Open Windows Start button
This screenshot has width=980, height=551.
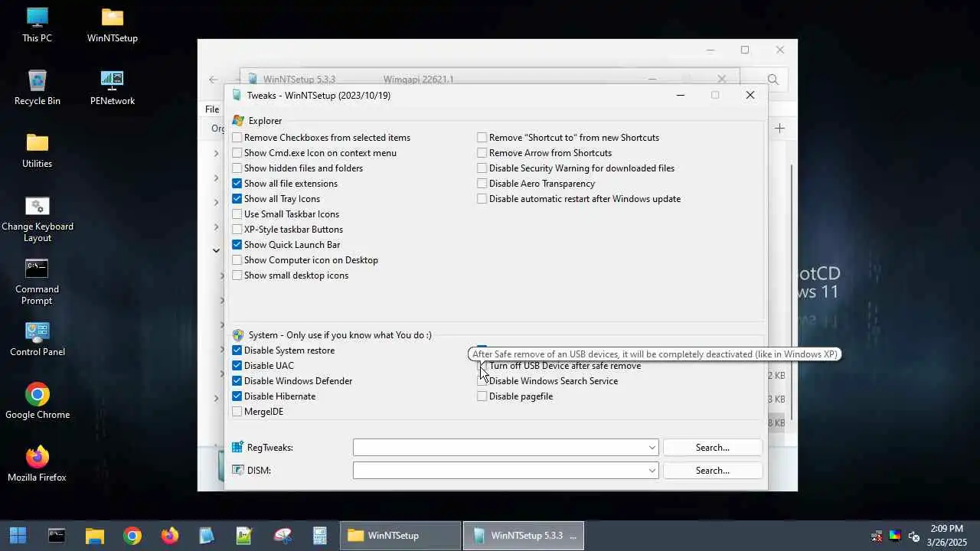18,536
